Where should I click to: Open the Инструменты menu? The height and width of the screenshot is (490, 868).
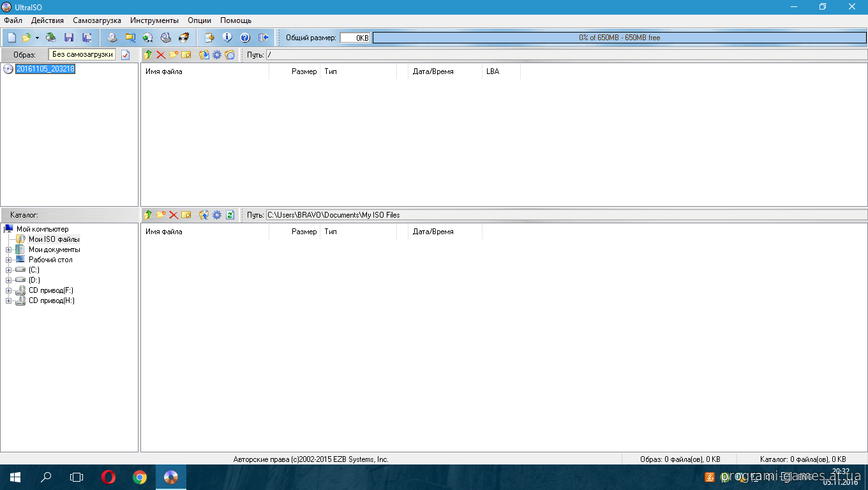(x=154, y=20)
